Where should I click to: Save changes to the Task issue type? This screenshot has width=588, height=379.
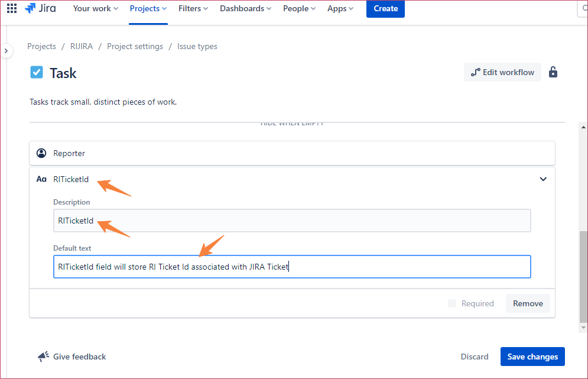click(x=532, y=356)
